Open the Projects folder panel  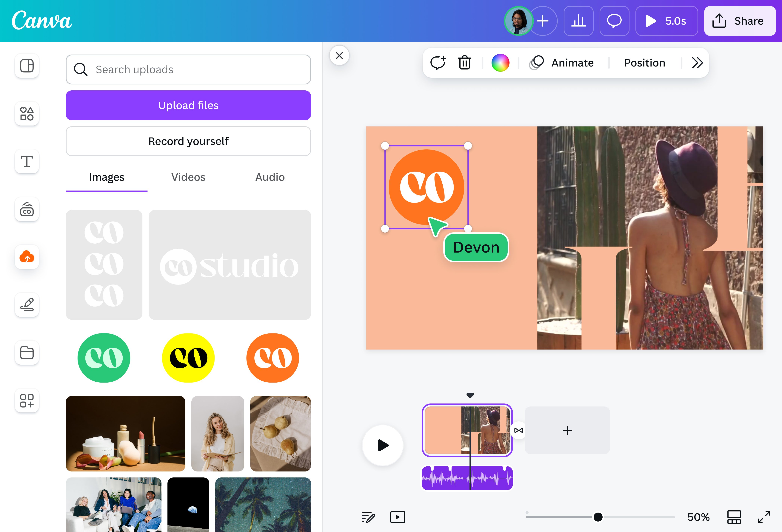tap(27, 353)
